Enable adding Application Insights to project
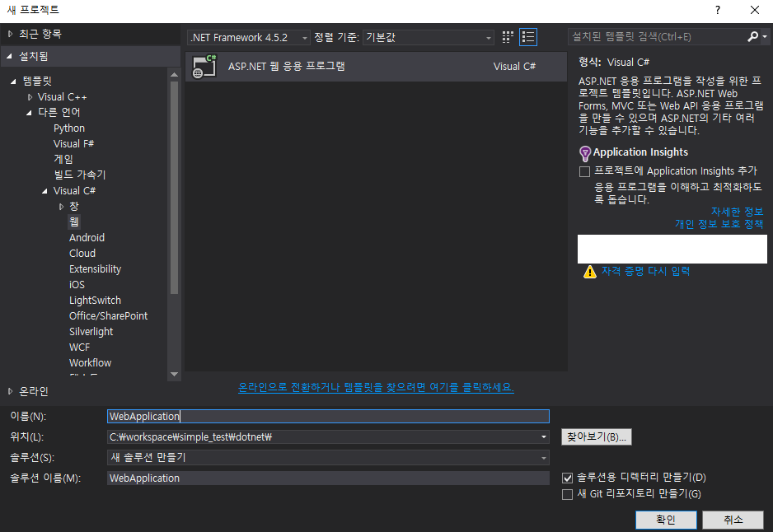Image resolution: width=773 pixels, height=532 pixels. (584, 171)
